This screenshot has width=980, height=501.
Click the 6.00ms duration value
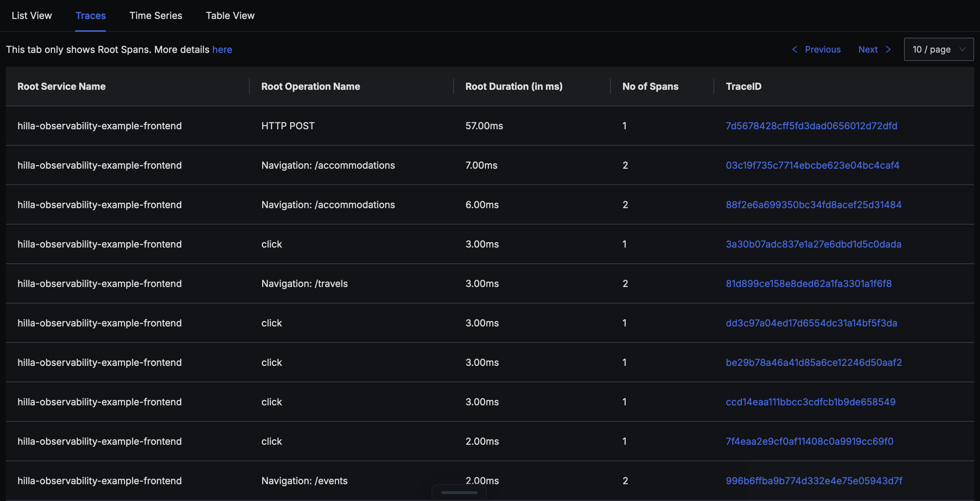[x=482, y=204]
